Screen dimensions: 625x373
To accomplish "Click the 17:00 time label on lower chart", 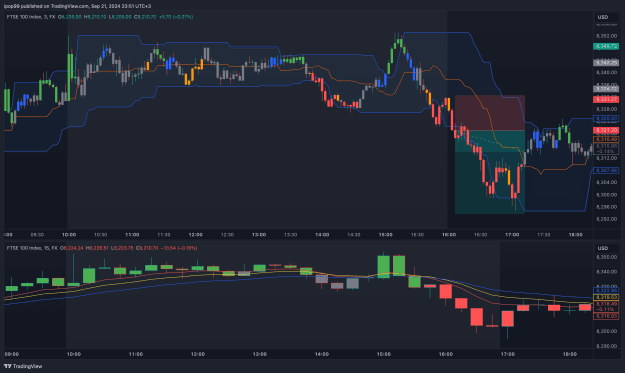I will (x=508, y=354).
